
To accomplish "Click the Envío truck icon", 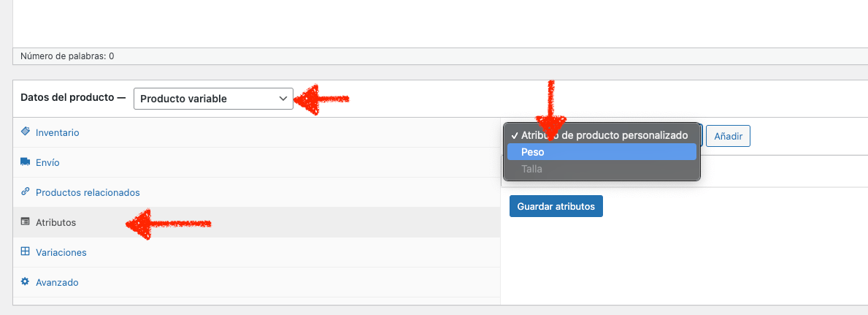I will point(25,162).
